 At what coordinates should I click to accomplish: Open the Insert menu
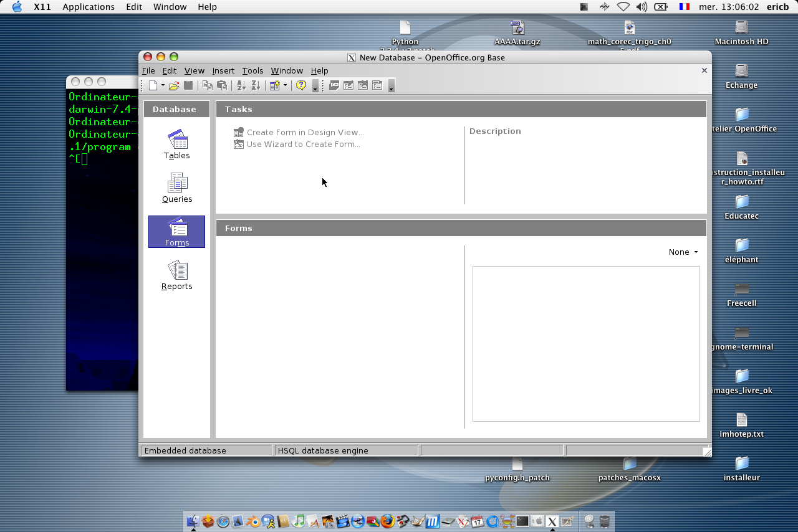[x=223, y=70]
